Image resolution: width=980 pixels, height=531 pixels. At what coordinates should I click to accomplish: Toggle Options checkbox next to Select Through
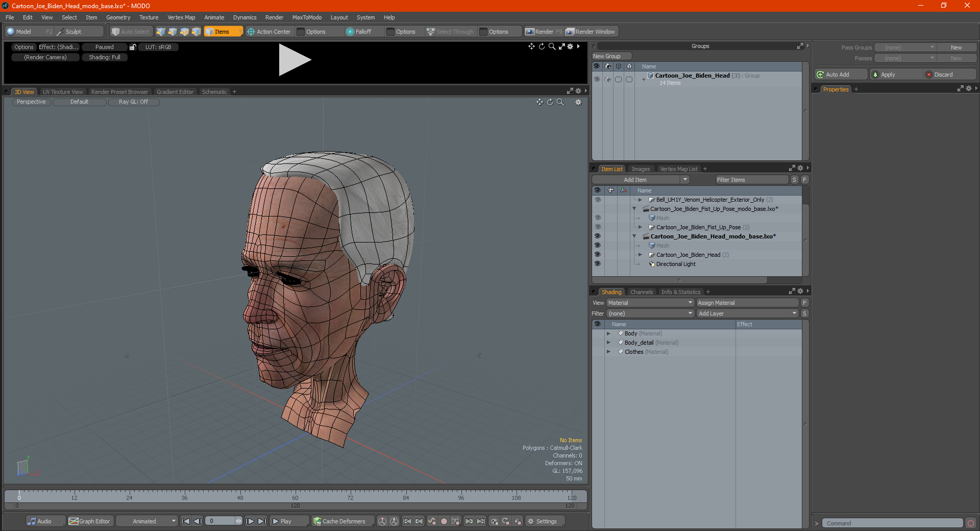pos(483,32)
